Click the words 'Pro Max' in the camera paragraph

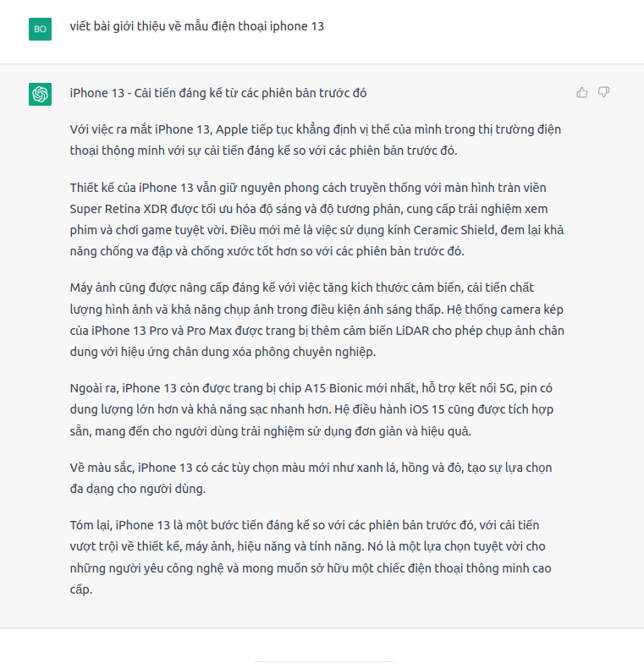pyautogui.click(x=212, y=331)
